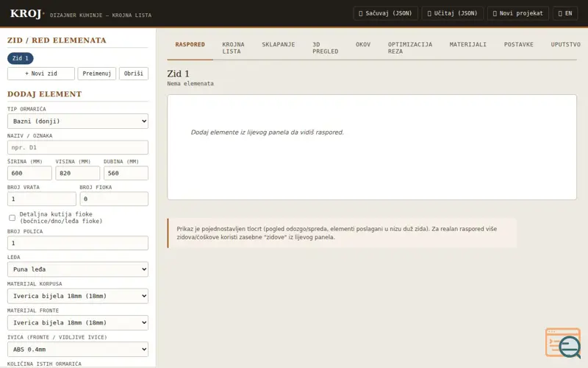Go to the Okov tab

(363, 44)
